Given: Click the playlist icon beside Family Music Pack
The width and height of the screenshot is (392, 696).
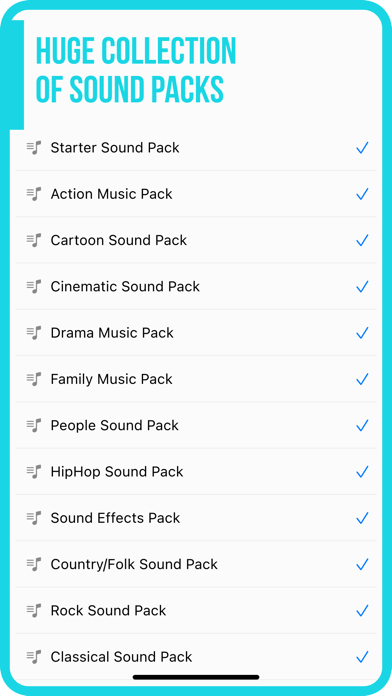Looking at the screenshot, I should [x=34, y=379].
